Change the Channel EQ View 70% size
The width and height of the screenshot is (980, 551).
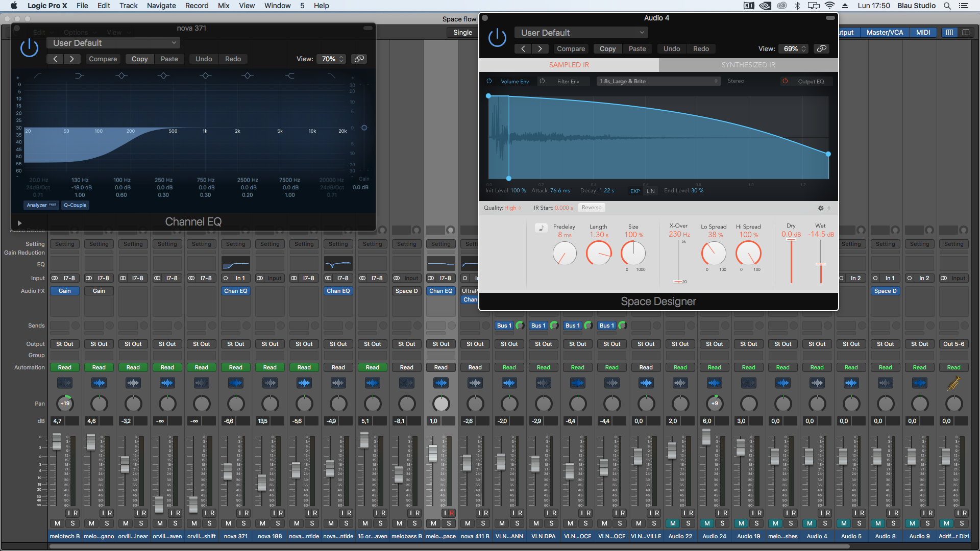point(331,59)
